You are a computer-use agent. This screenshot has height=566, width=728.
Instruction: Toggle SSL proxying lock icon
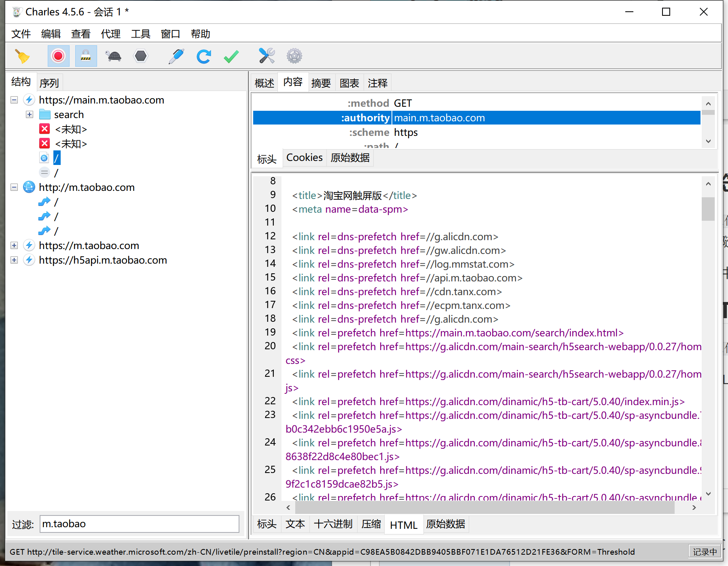coord(86,56)
